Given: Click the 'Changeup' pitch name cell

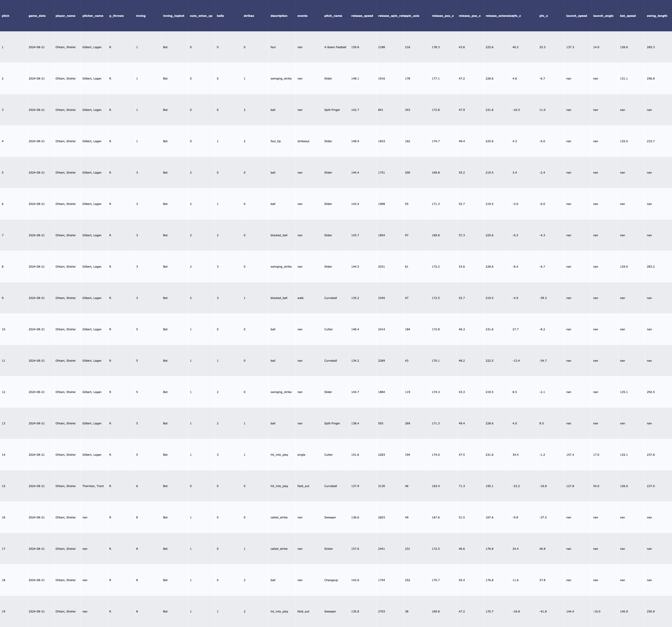Looking at the screenshot, I should (331, 580).
